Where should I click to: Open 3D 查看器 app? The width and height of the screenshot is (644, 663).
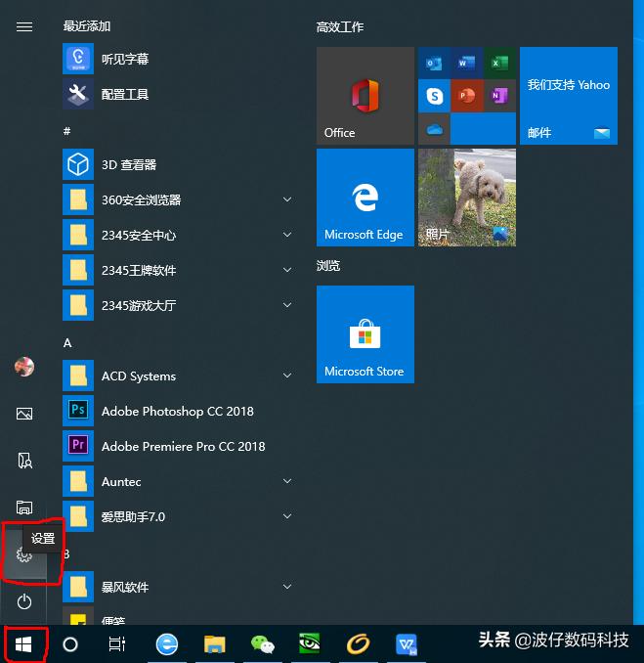point(178,164)
